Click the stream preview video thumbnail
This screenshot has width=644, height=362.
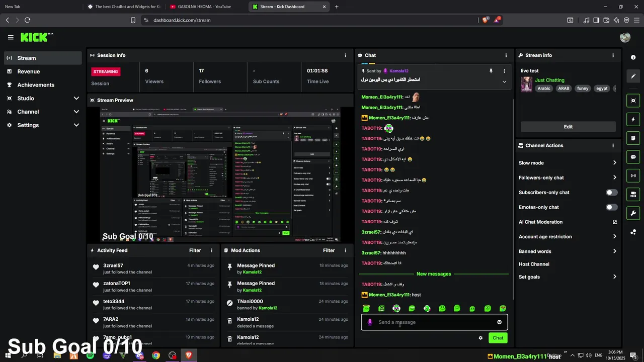(x=220, y=174)
